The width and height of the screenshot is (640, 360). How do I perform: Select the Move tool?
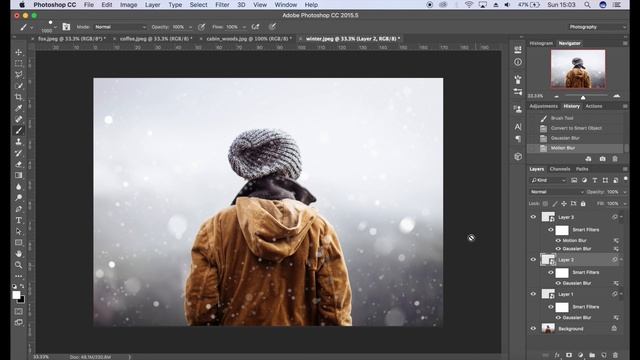[19, 52]
